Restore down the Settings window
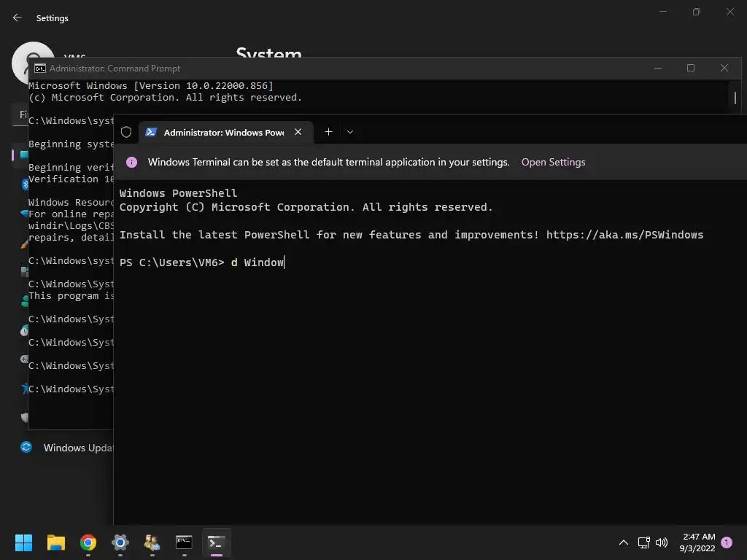This screenshot has height=560, width=747. point(697,12)
